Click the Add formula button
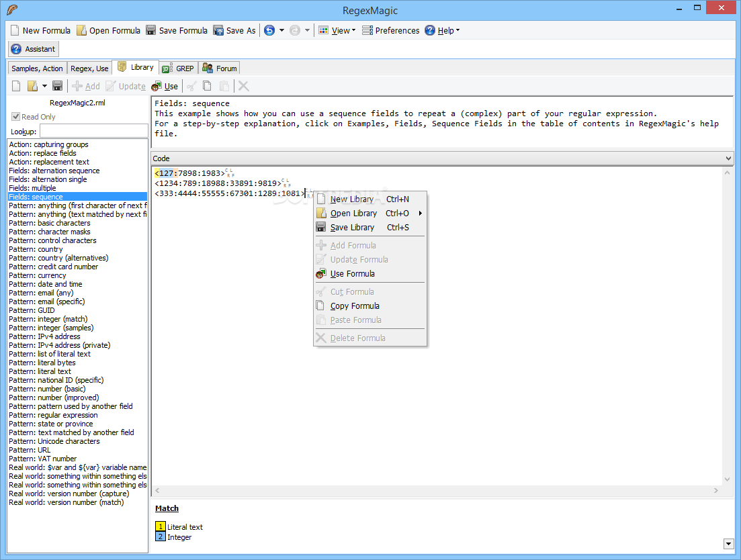 tap(86, 86)
